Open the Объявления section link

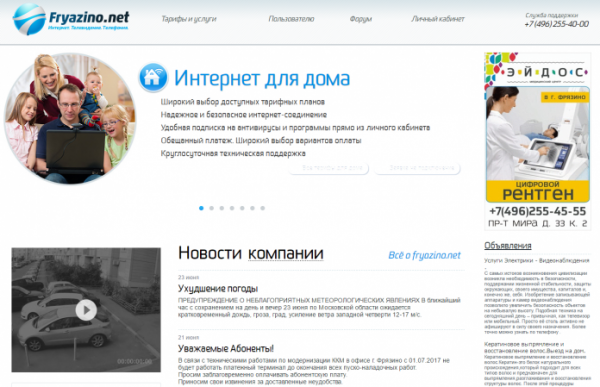508,246
